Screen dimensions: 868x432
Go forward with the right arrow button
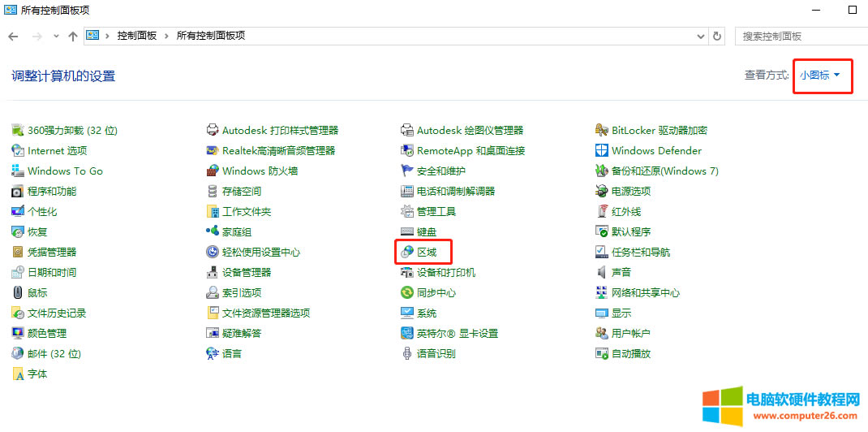tap(37, 37)
